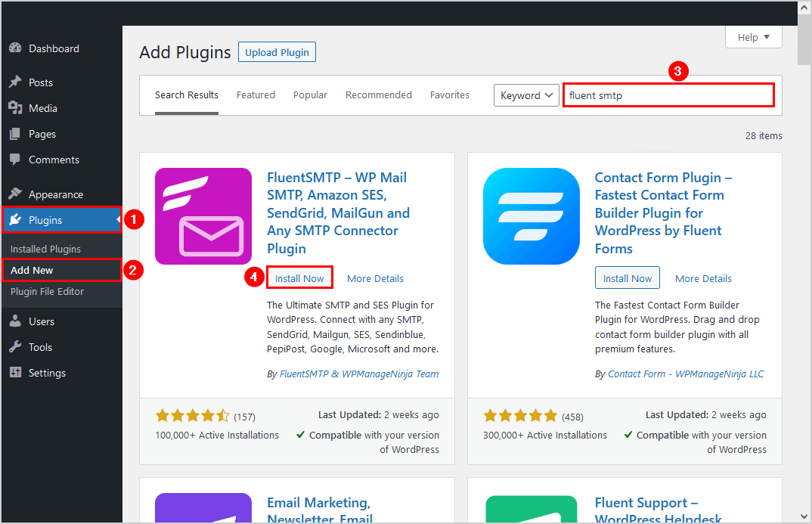Click the (458) ratings count text

point(573,417)
